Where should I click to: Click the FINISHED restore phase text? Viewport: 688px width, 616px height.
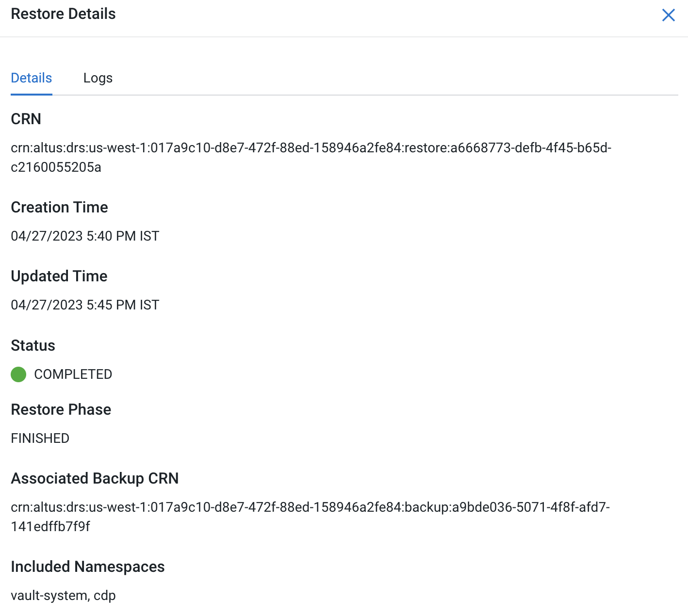click(40, 438)
